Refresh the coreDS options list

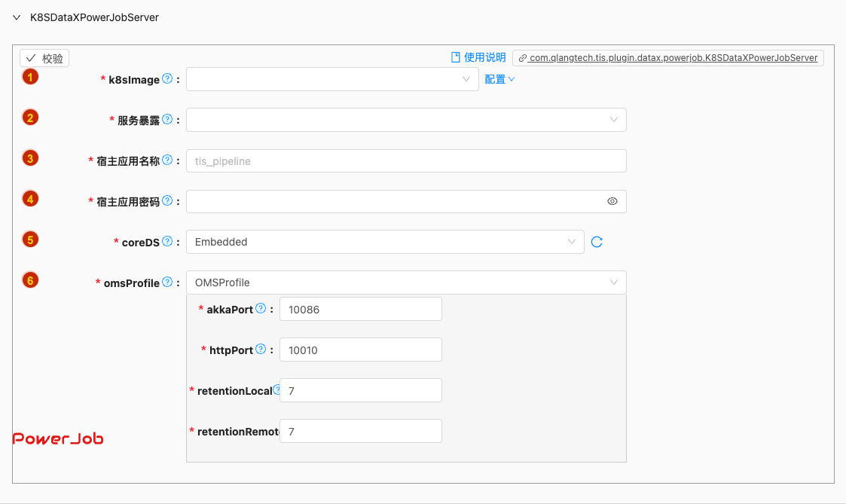pos(597,242)
